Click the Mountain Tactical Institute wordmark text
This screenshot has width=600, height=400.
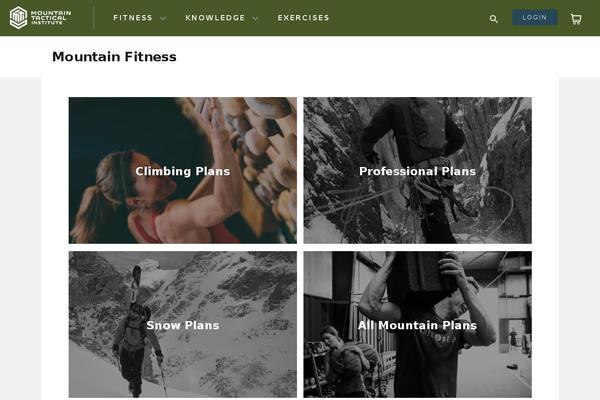pyautogui.click(x=51, y=18)
